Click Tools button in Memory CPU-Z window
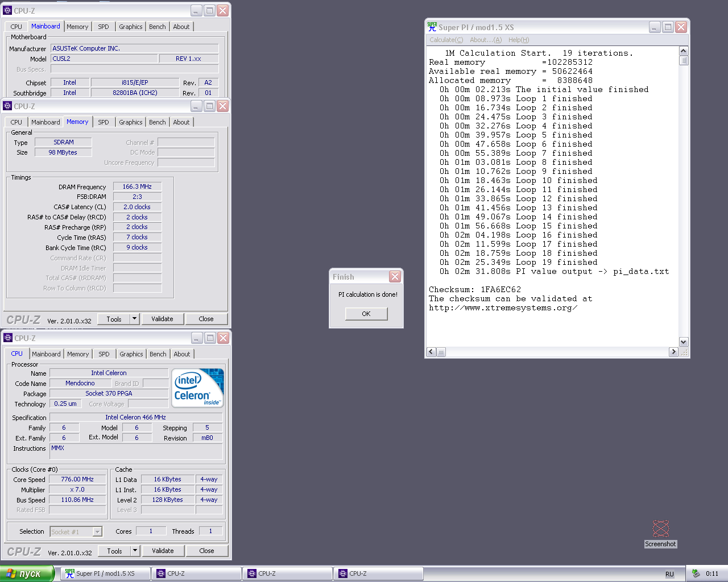This screenshot has height=582, width=728. click(114, 319)
